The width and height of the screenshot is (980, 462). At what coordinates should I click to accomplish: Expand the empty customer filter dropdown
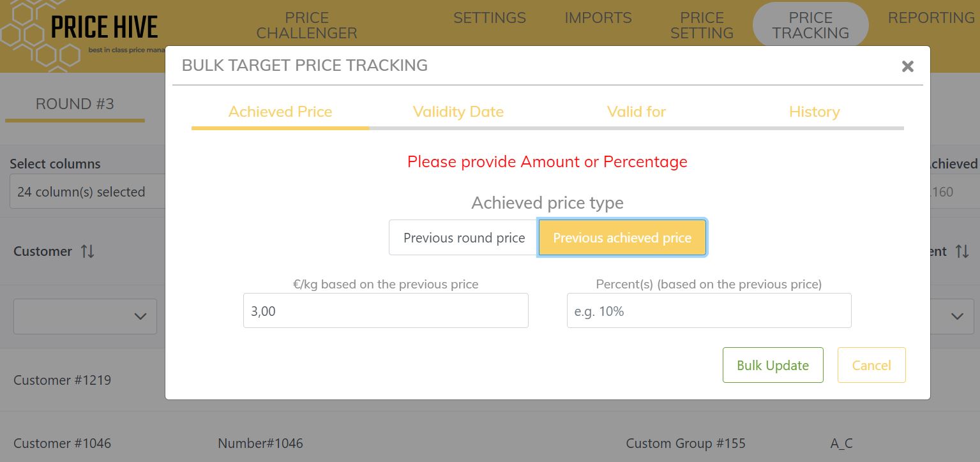point(85,316)
